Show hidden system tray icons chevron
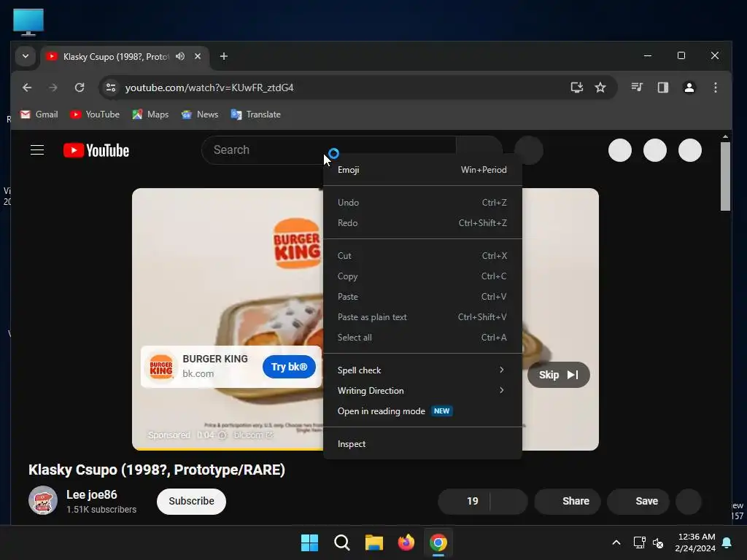 [x=616, y=542]
